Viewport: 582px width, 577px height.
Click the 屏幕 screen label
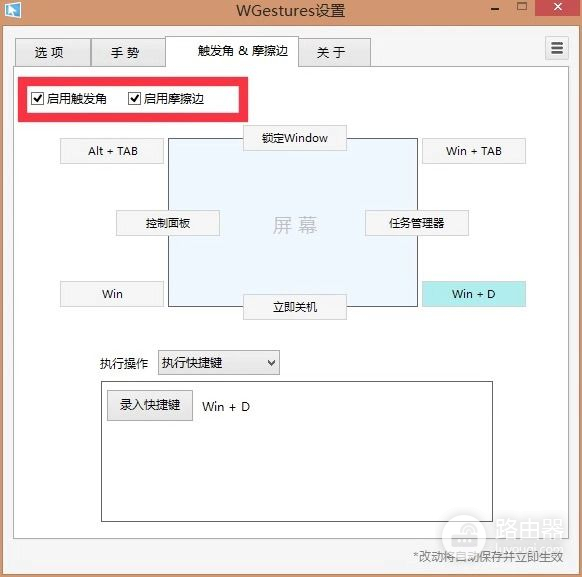pyautogui.click(x=295, y=225)
